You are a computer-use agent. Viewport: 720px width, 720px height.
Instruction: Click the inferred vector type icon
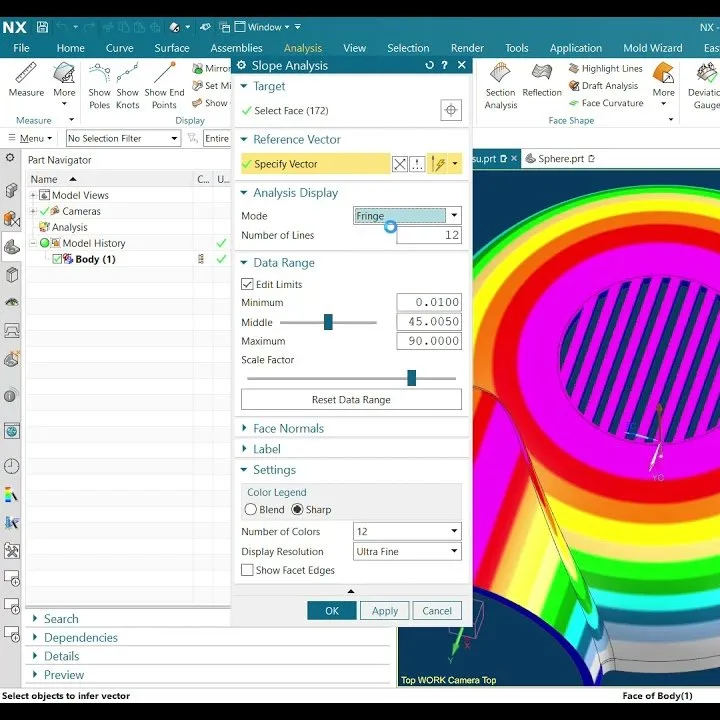(x=438, y=164)
